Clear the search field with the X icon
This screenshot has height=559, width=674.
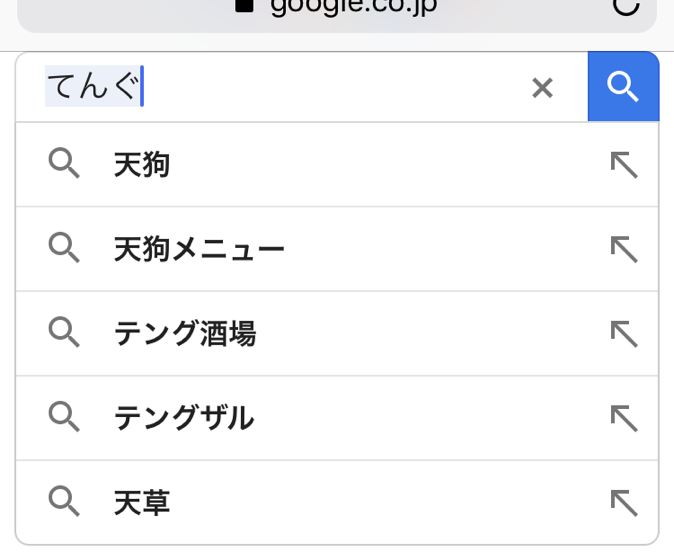[542, 88]
